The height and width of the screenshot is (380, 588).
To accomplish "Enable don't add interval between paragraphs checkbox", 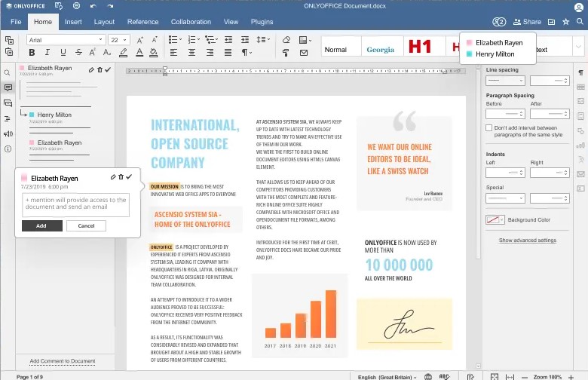I will [489, 128].
